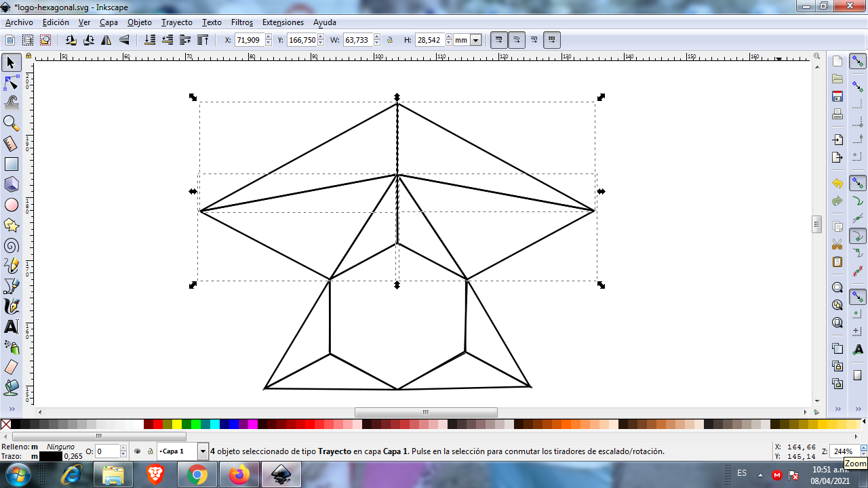Pick the Circle/Ellipse tool
The width and height of the screenshot is (868, 488).
point(11,205)
